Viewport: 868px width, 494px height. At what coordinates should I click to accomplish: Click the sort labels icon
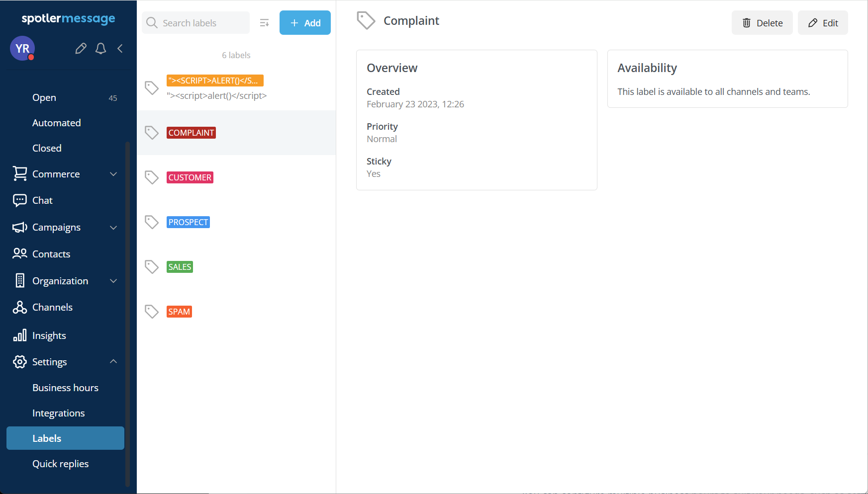tap(264, 23)
